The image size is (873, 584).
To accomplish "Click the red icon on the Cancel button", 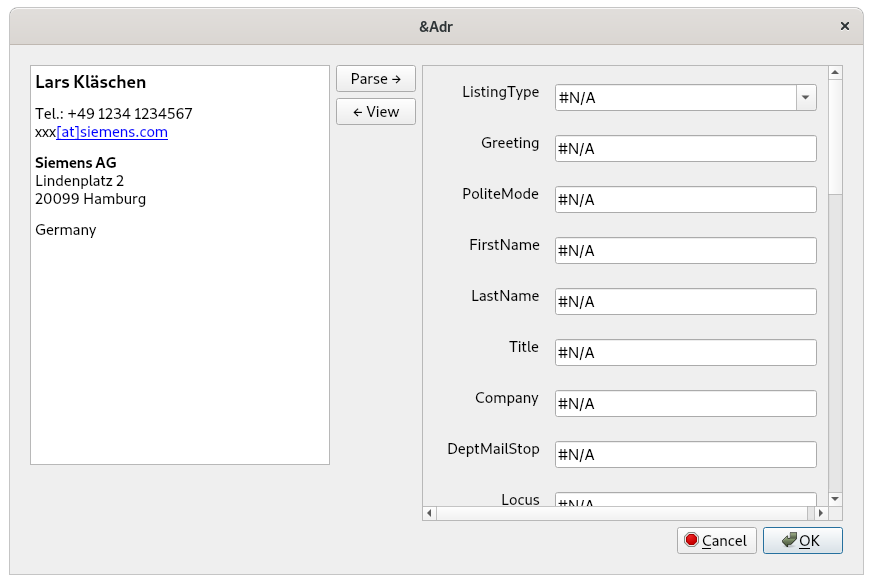I will 692,540.
